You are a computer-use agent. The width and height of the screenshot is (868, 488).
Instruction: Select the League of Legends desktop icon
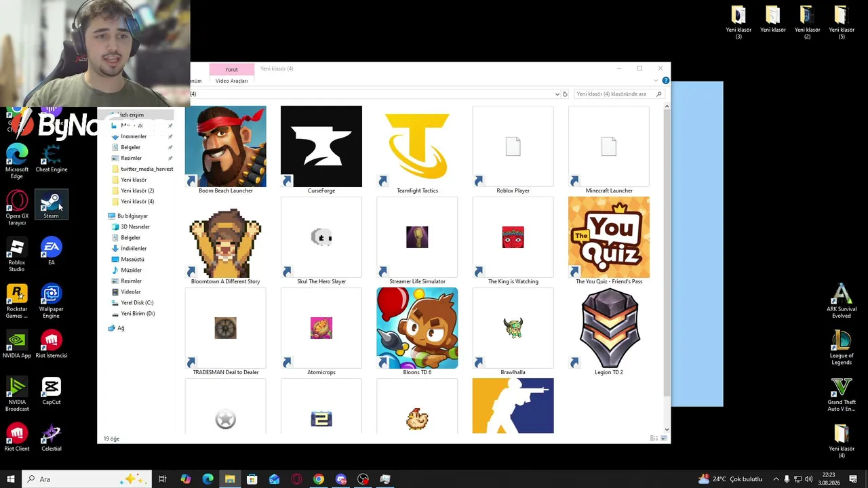coord(842,348)
